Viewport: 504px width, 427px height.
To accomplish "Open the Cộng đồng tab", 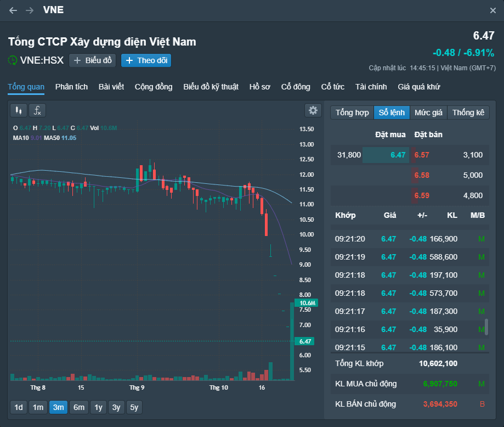I will pyautogui.click(x=154, y=87).
